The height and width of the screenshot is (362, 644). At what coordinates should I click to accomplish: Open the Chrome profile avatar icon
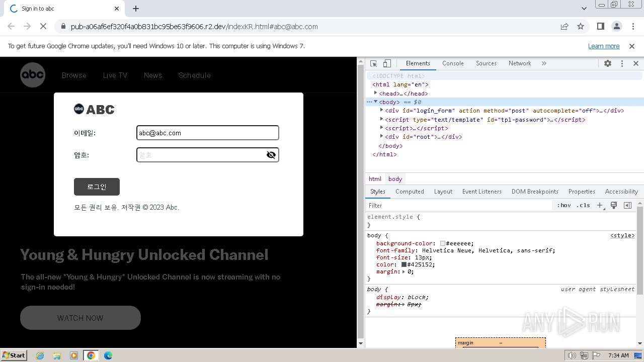[616, 27]
